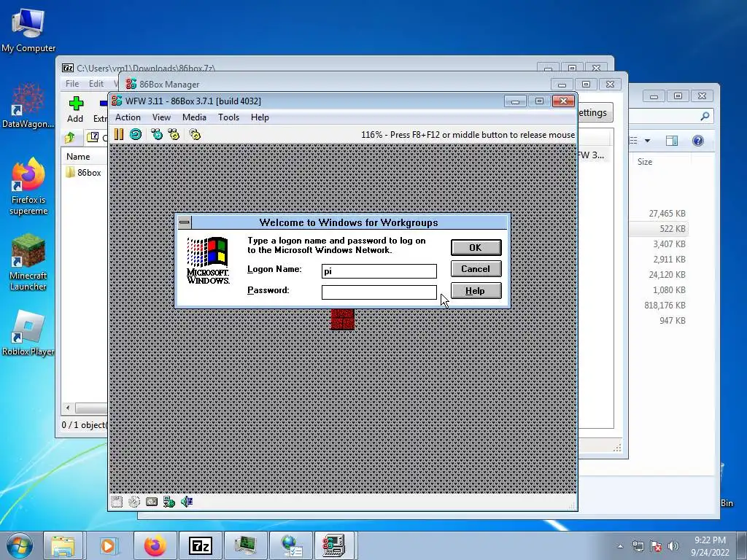Toggle the preview pane icon in Explorer
Image resolution: width=747 pixels, height=560 pixels.
click(672, 141)
